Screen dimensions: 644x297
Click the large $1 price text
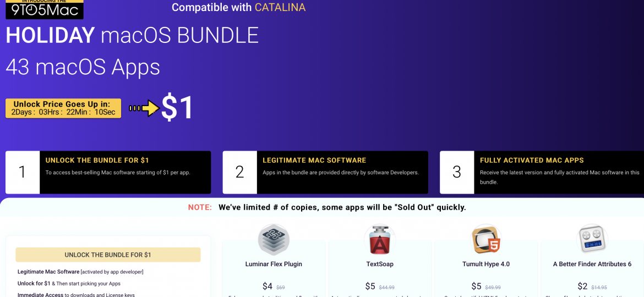(x=177, y=108)
